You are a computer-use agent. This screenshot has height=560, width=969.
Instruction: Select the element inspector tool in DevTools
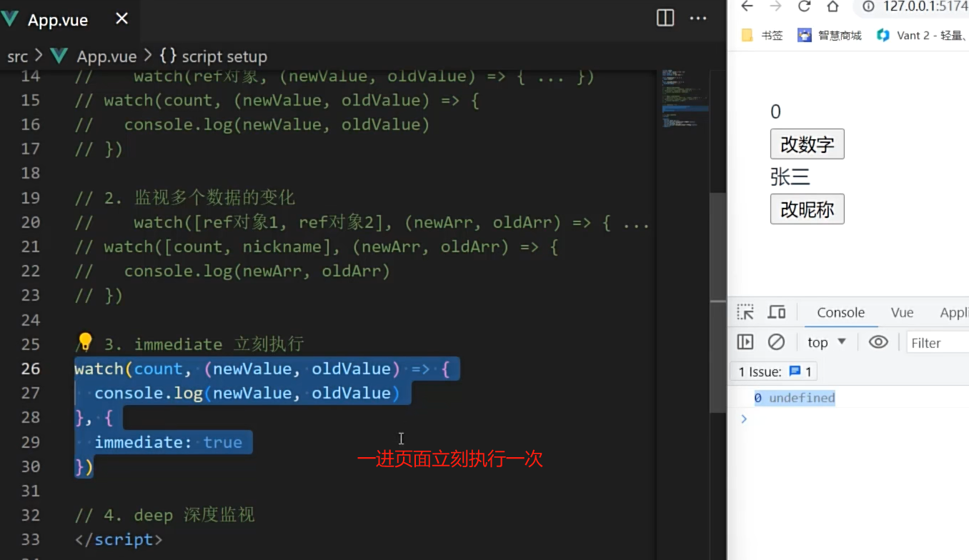coord(745,312)
